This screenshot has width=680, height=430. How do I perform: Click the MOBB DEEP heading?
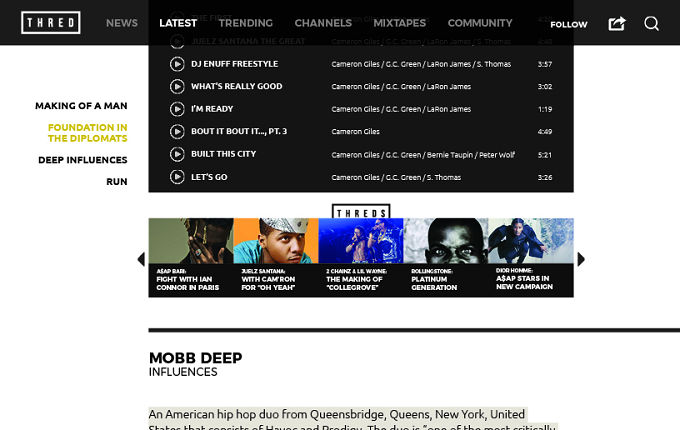coord(196,358)
